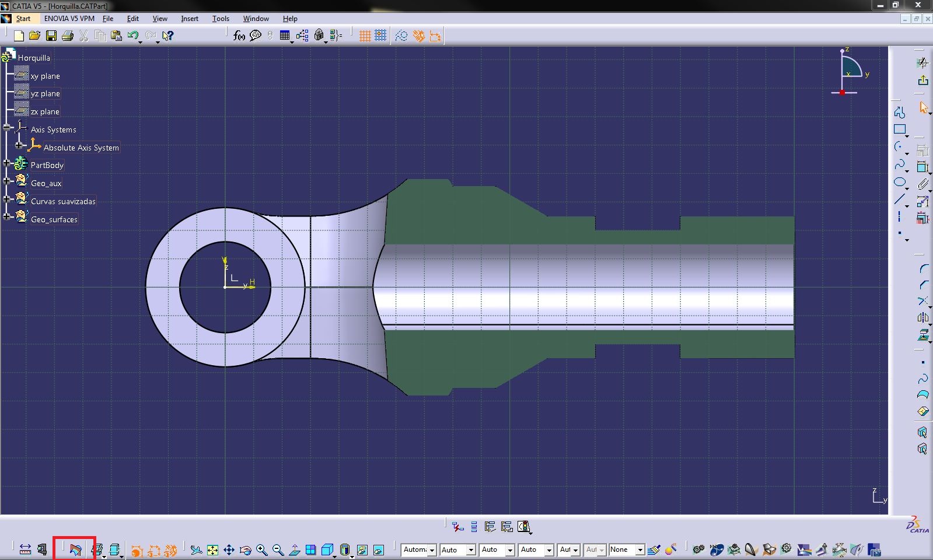This screenshot has height=560, width=933.
Task: Save the part with the floppy disk icon
Action: click(51, 36)
